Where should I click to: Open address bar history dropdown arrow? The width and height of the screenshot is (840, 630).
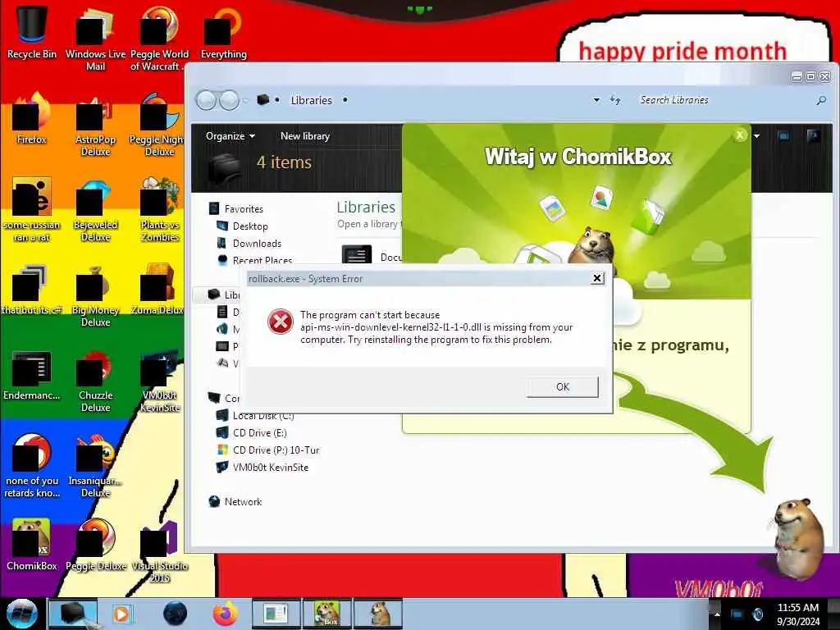[596, 100]
